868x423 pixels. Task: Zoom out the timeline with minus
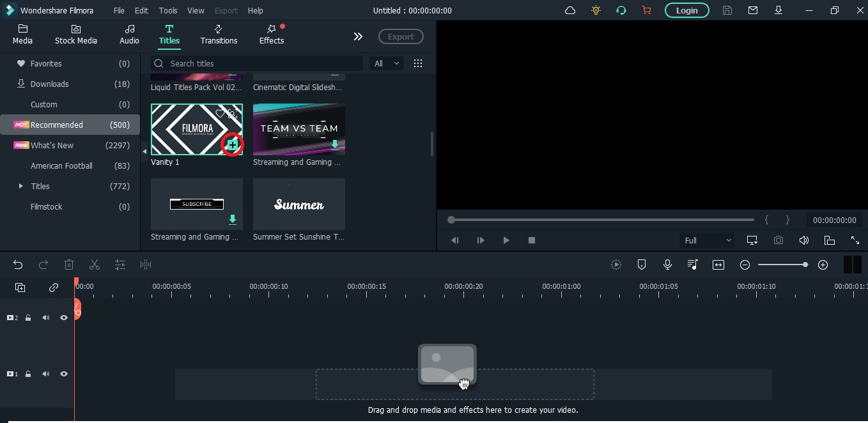pyautogui.click(x=745, y=265)
